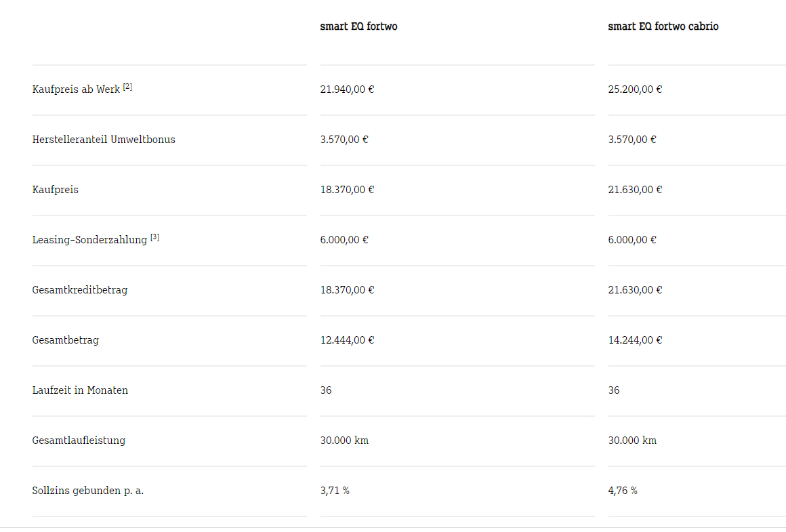
Task: Click the 4,76 % cabrio interest rate
Action: 623,491
